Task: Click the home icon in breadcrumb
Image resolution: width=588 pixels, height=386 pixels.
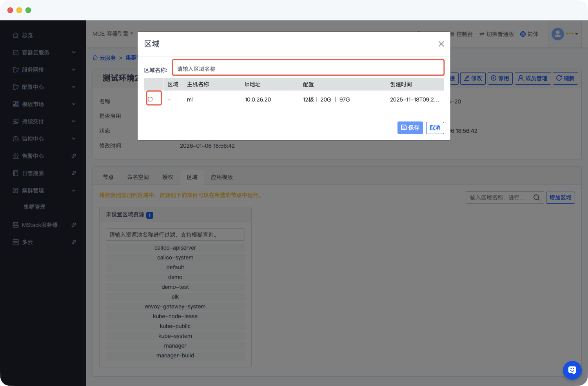Action: coord(95,58)
